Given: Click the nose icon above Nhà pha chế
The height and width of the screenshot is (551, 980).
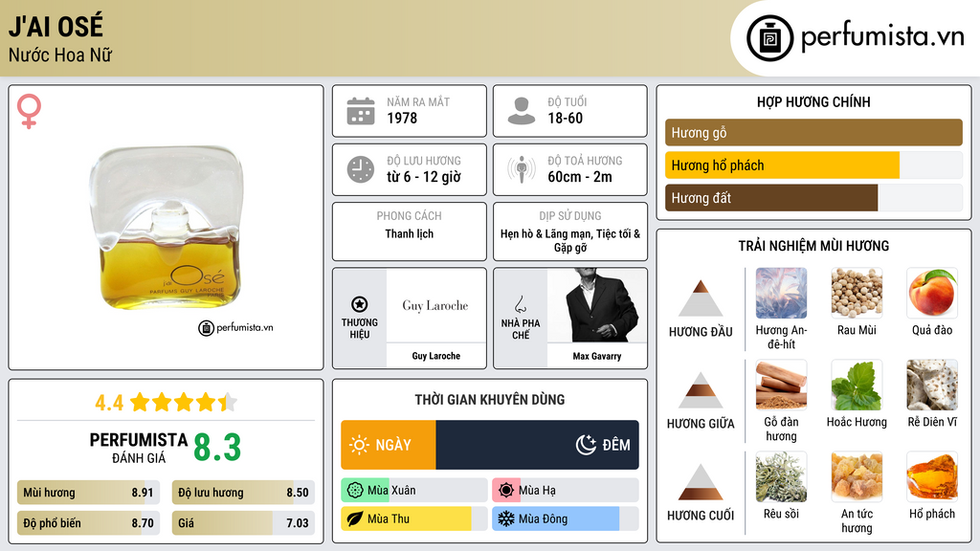Looking at the screenshot, I should tap(520, 305).
